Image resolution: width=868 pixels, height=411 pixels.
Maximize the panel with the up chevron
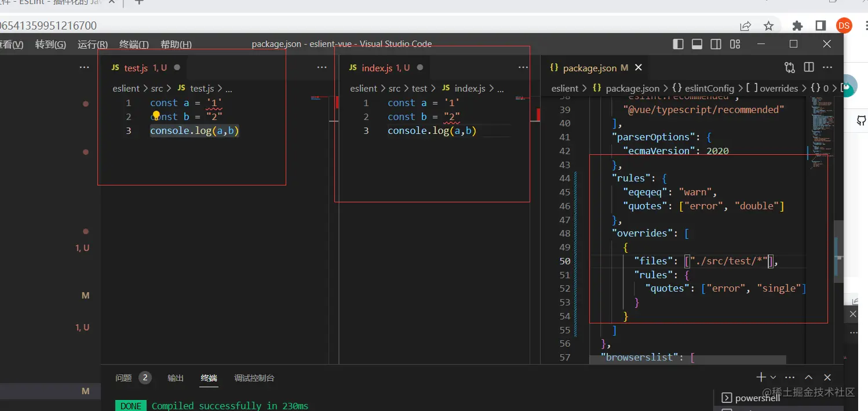pos(809,377)
